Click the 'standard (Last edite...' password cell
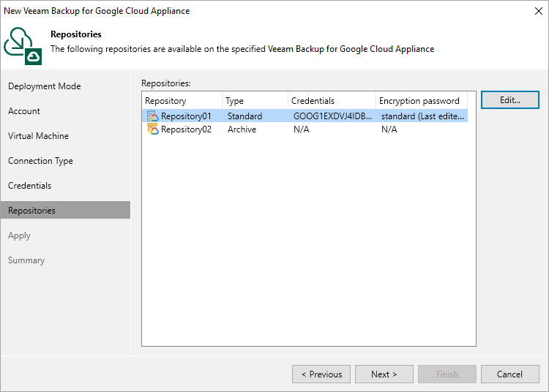Screen dimensions: 549x392 coord(422,116)
